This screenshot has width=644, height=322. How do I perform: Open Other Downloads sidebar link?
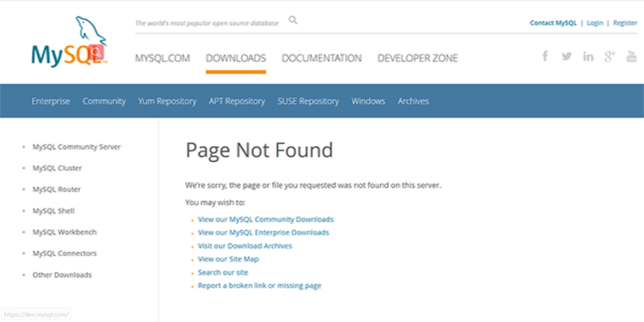tap(62, 275)
